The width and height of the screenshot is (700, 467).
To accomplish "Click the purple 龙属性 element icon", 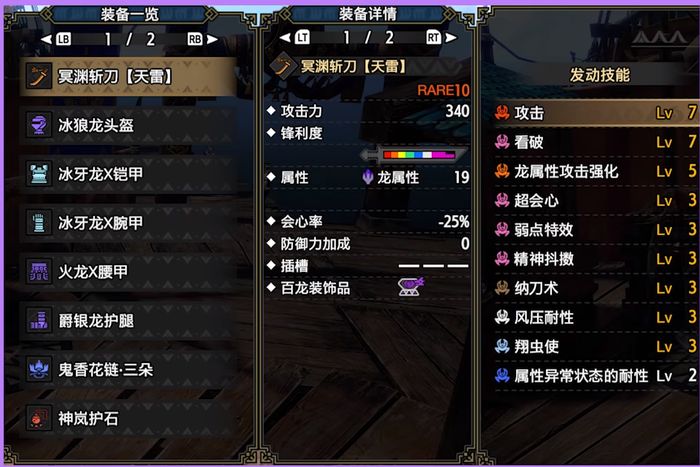I will 367,177.
